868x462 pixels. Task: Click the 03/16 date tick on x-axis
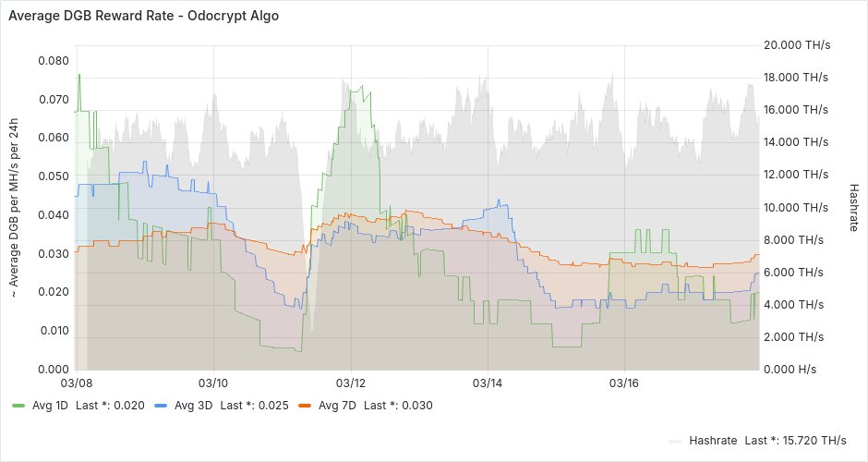(625, 382)
